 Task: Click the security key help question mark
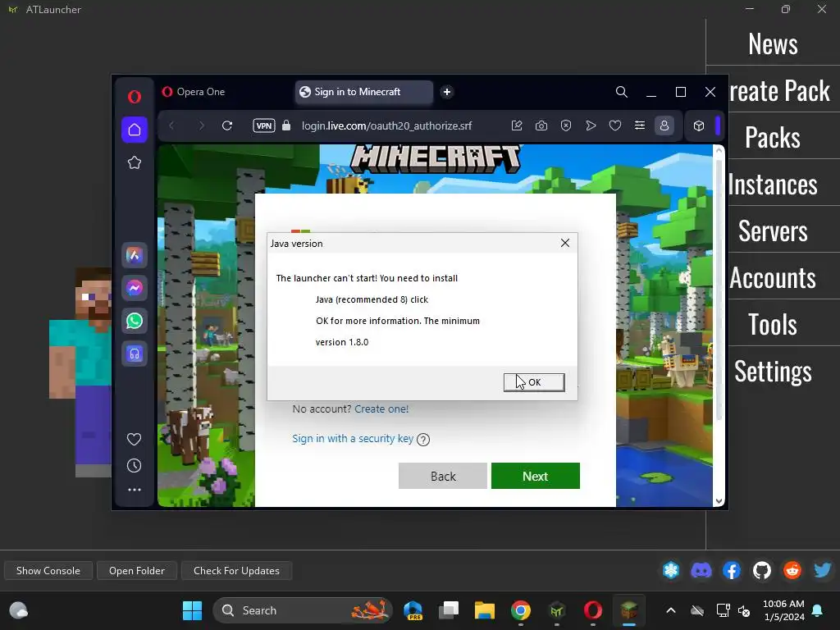tap(423, 440)
